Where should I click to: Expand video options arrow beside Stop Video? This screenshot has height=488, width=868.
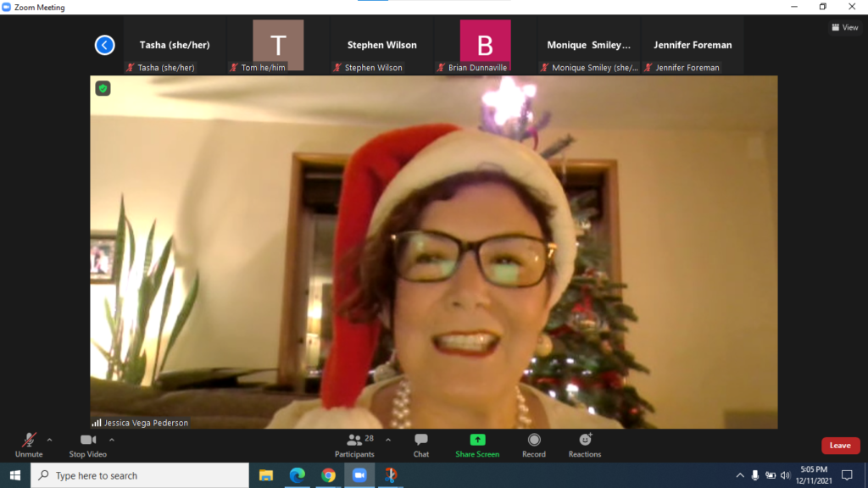pos(112,440)
